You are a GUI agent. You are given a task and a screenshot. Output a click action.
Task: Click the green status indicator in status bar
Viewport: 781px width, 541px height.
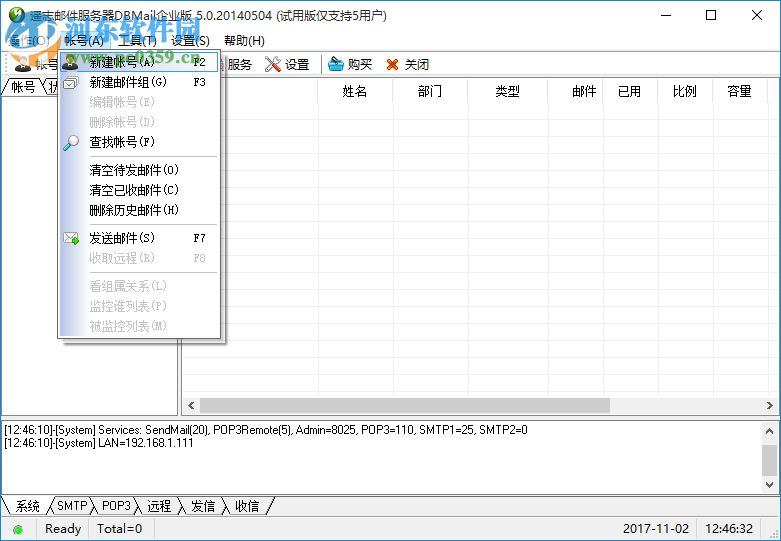(x=17, y=529)
